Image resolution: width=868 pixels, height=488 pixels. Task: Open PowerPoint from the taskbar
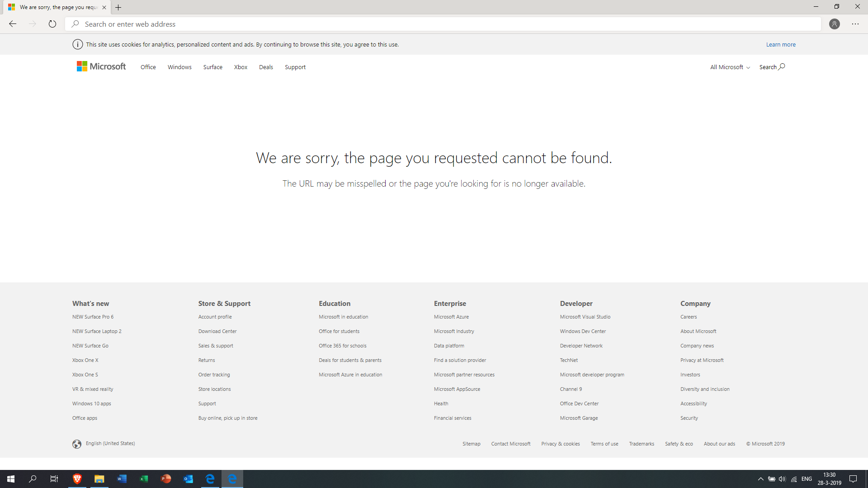tap(166, 479)
